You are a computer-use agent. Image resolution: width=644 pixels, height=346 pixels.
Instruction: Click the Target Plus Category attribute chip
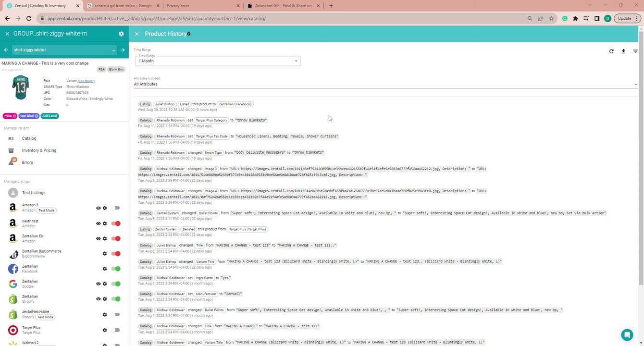coord(211,120)
